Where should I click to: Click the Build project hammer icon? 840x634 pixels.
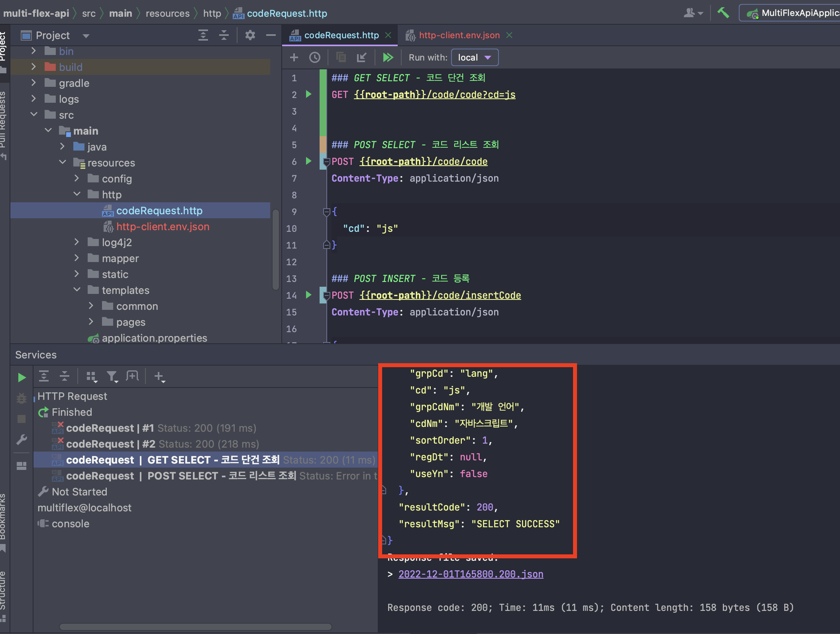[723, 13]
